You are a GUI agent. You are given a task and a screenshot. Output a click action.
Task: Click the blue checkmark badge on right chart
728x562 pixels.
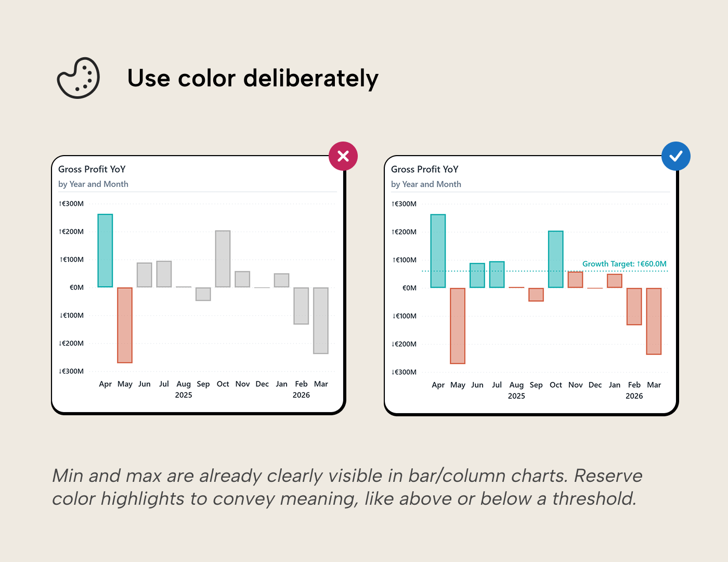[675, 156]
